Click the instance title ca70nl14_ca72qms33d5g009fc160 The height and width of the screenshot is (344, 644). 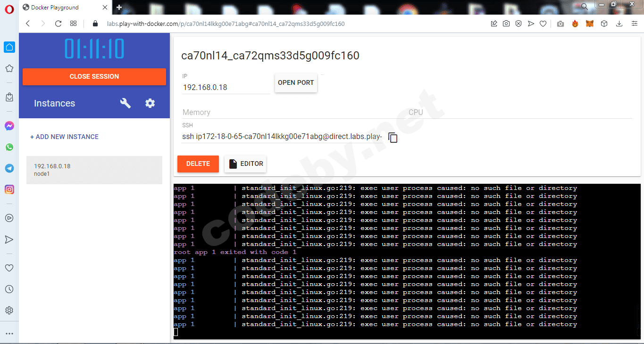coord(270,56)
